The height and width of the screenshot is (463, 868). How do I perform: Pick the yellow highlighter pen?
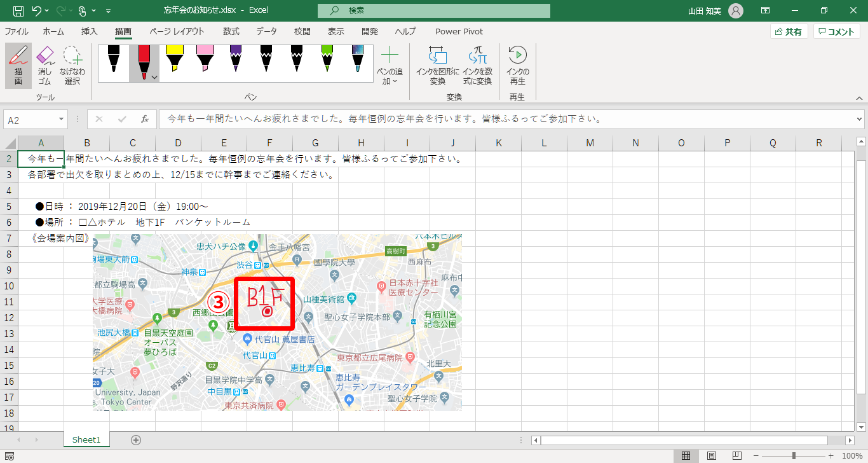176,62
